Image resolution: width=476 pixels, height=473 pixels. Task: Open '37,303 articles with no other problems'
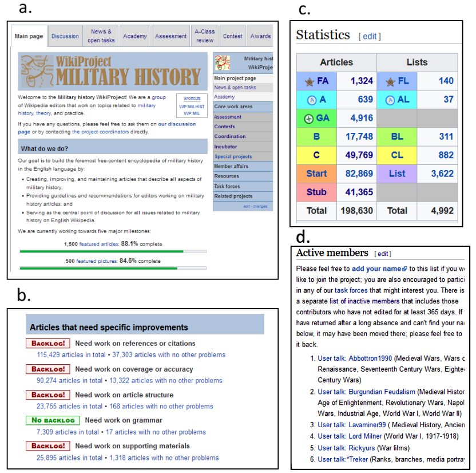coord(169,355)
